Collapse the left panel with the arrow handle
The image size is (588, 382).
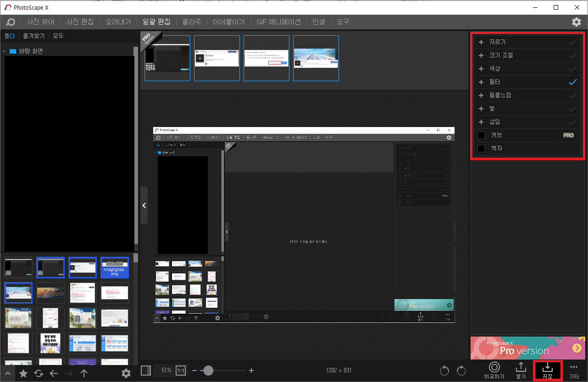coord(144,205)
